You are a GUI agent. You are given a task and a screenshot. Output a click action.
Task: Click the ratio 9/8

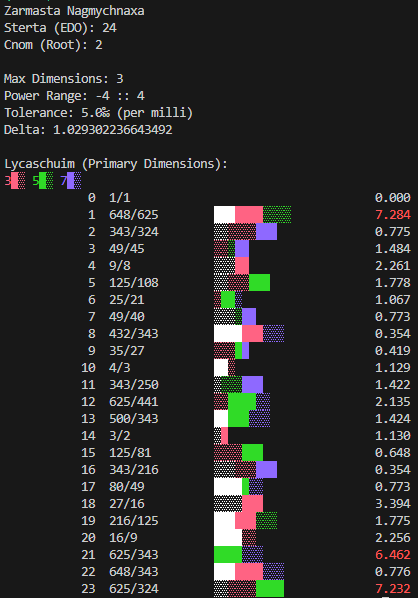click(120, 266)
